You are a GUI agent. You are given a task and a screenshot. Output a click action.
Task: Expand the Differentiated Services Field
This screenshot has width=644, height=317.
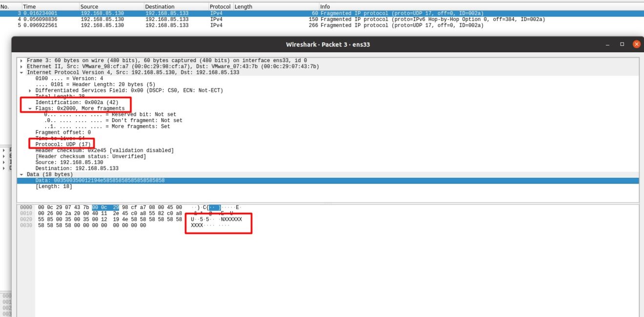coord(29,90)
